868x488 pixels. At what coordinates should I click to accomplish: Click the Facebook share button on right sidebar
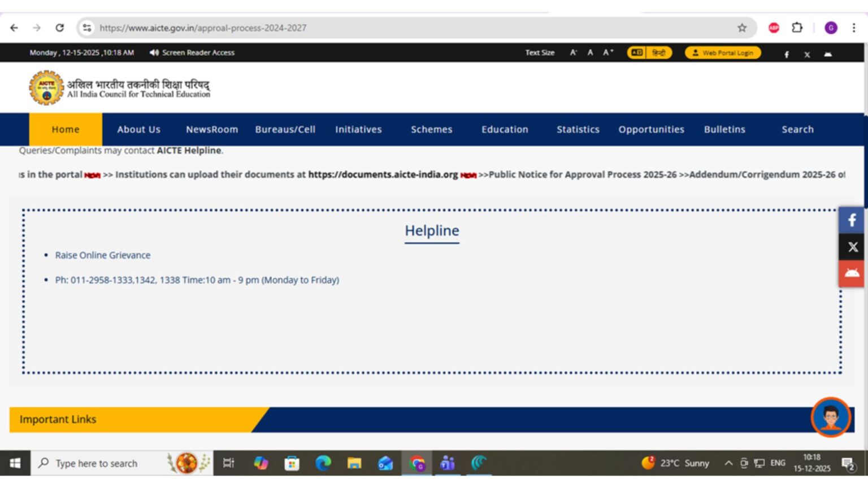[852, 220]
